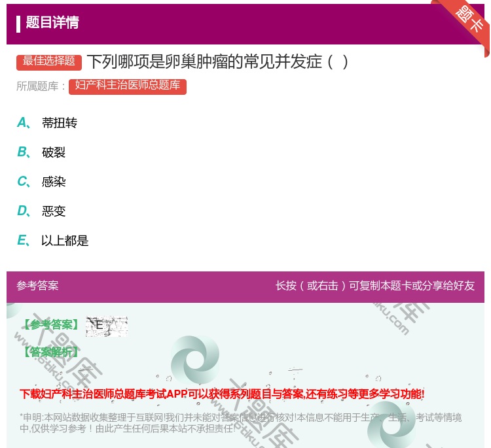Select option A 蒂扭转
The image size is (491, 448).
coord(59,123)
